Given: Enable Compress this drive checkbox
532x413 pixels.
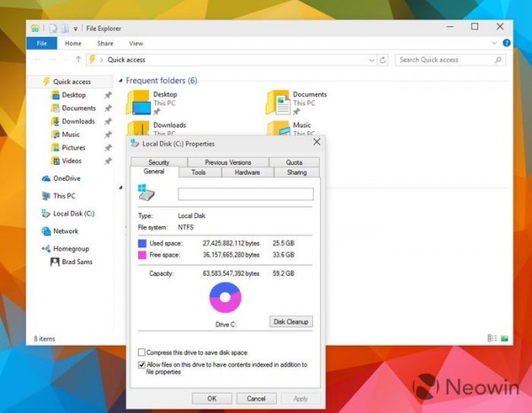Looking at the screenshot, I should [142, 353].
